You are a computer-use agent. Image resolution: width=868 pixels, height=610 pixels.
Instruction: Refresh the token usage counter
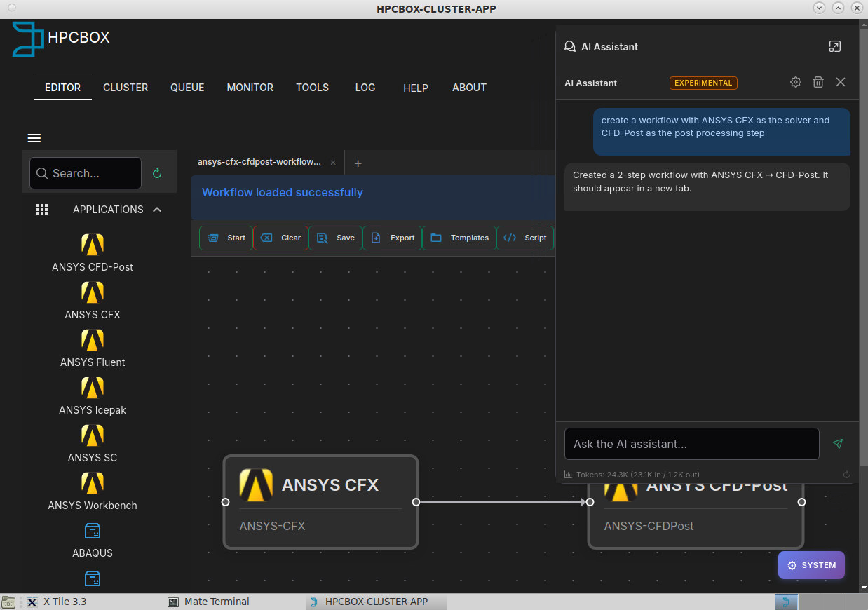(846, 475)
